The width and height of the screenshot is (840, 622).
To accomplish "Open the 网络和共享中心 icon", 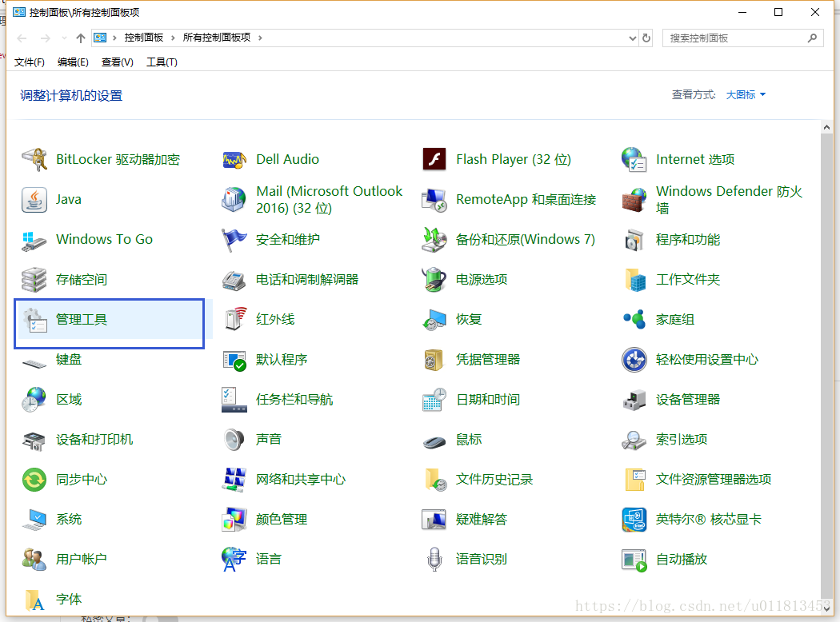I will point(234,480).
